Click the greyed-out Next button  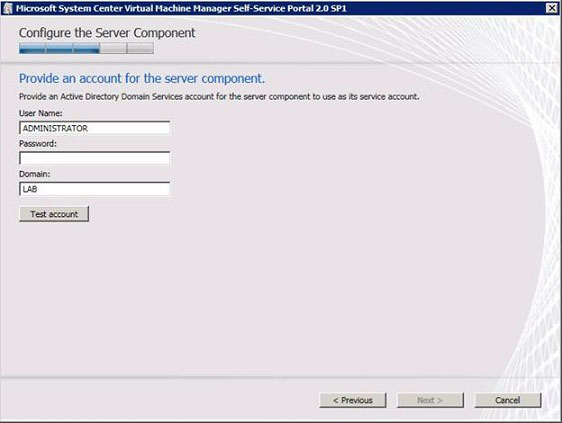pyautogui.click(x=430, y=400)
